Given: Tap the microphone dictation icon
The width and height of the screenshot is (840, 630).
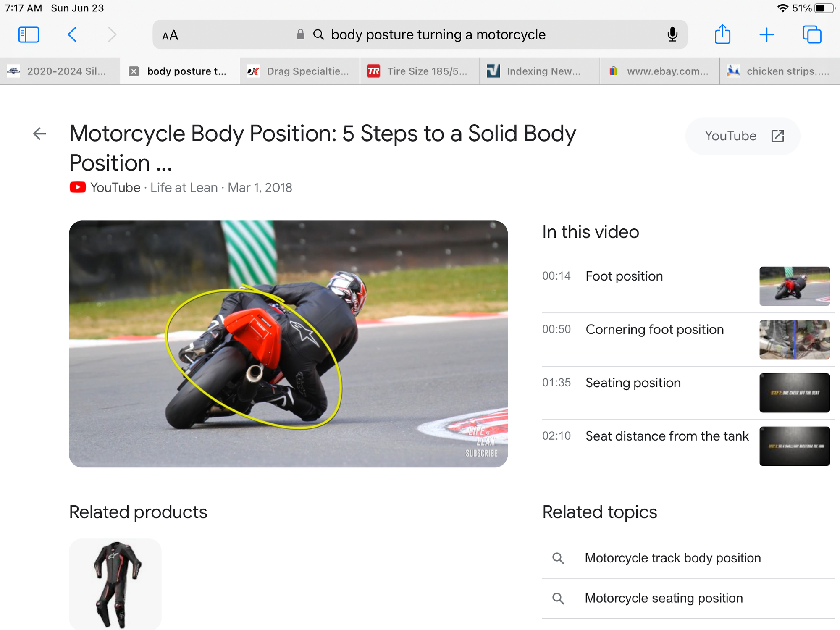Looking at the screenshot, I should click(x=672, y=34).
